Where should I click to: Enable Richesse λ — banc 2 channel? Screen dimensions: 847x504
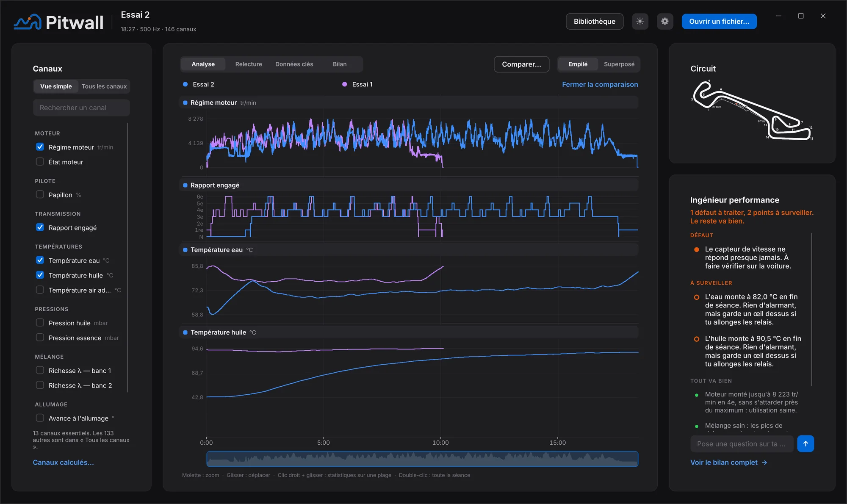click(x=40, y=385)
